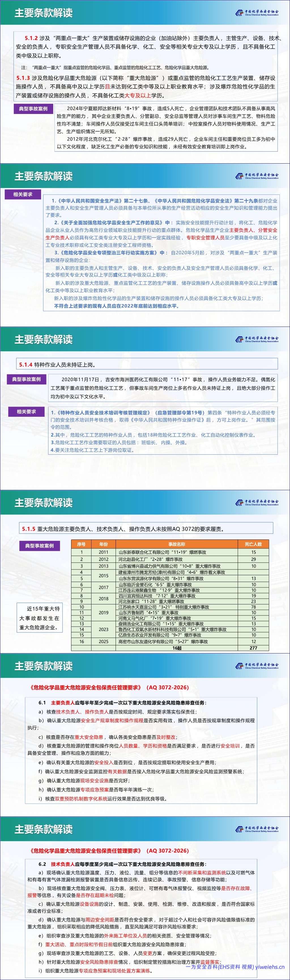Click the red text 重大安全隐患 in clause 6.1
Viewport: 290px width, 980px height.
click(x=89, y=737)
